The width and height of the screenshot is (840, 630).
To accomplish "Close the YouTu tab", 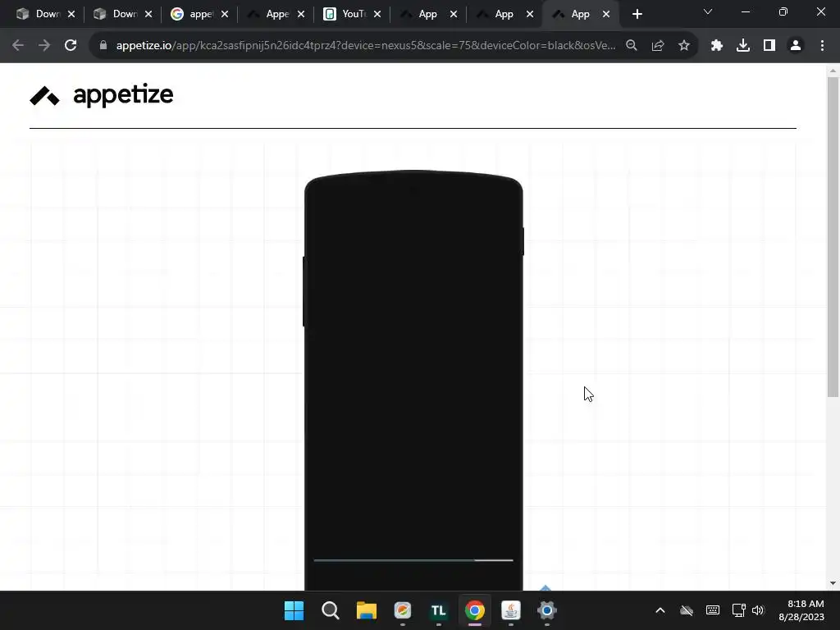I will (x=377, y=15).
